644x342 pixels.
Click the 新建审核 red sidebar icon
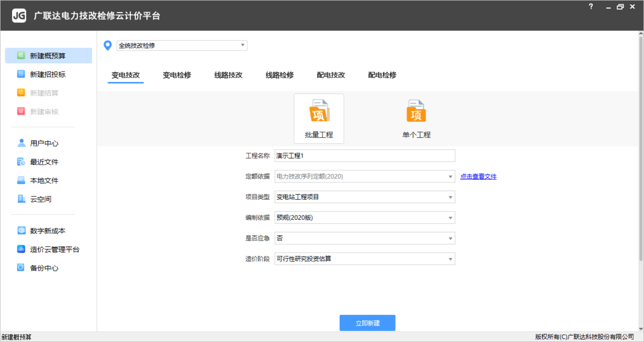click(21, 111)
